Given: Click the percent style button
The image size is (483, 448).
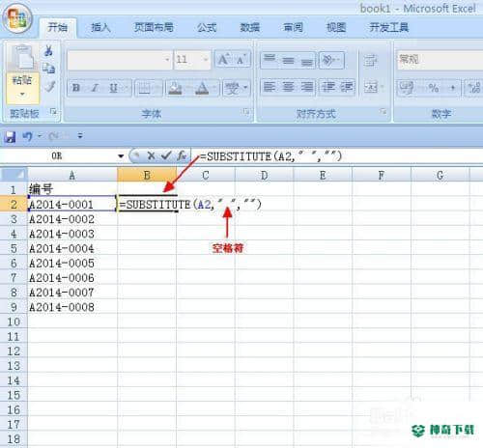Looking at the screenshot, I should (433, 88).
